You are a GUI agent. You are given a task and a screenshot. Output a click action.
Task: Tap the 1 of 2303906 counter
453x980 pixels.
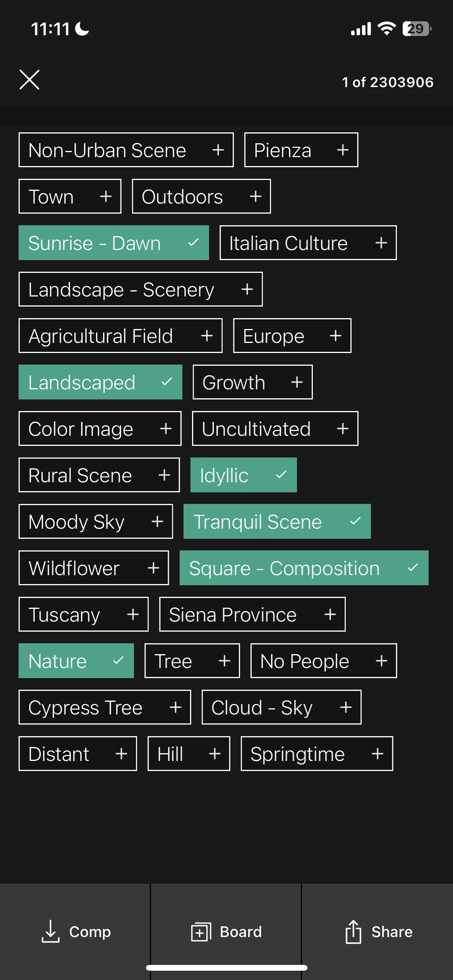point(388,82)
